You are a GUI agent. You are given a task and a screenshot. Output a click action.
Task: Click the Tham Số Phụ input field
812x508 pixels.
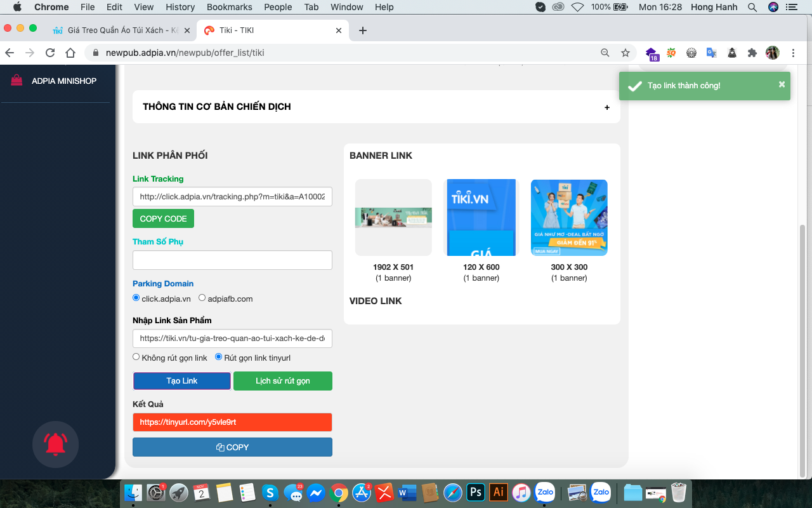pyautogui.click(x=232, y=260)
